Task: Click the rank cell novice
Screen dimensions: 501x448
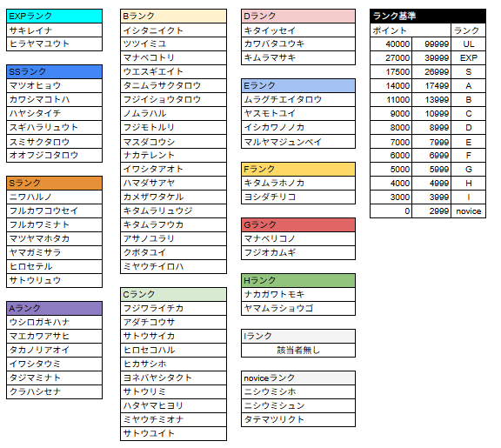Action: [469, 211]
